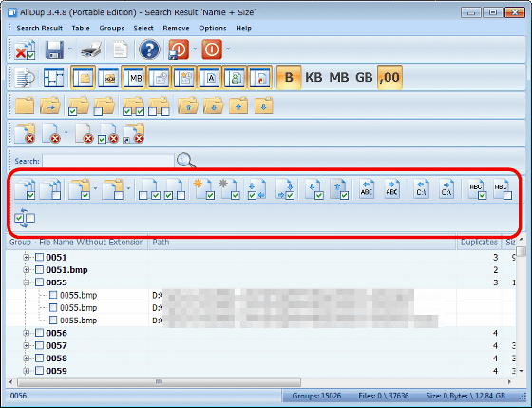This screenshot has width=532, height=408.
Task: Click the horizontal scrollbar thumb
Action: coord(160,381)
